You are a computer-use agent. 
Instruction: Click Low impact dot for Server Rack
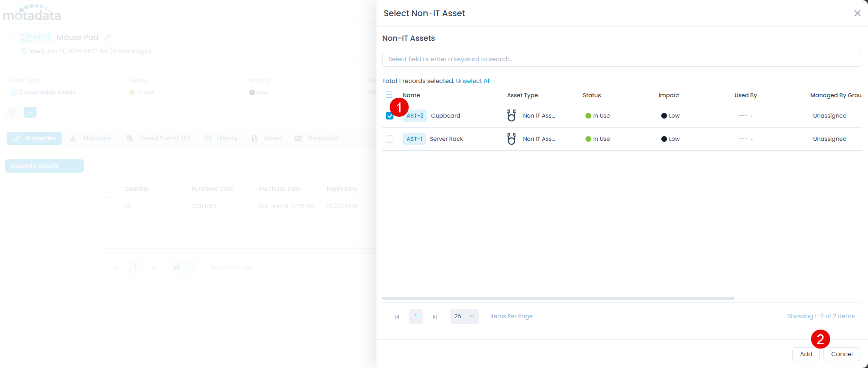[x=664, y=139]
